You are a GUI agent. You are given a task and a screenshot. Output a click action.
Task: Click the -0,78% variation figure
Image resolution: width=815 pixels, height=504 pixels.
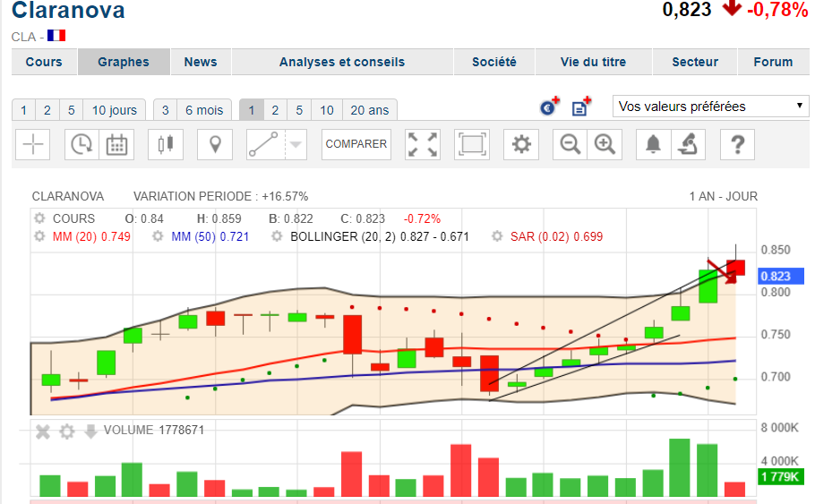click(x=777, y=10)
